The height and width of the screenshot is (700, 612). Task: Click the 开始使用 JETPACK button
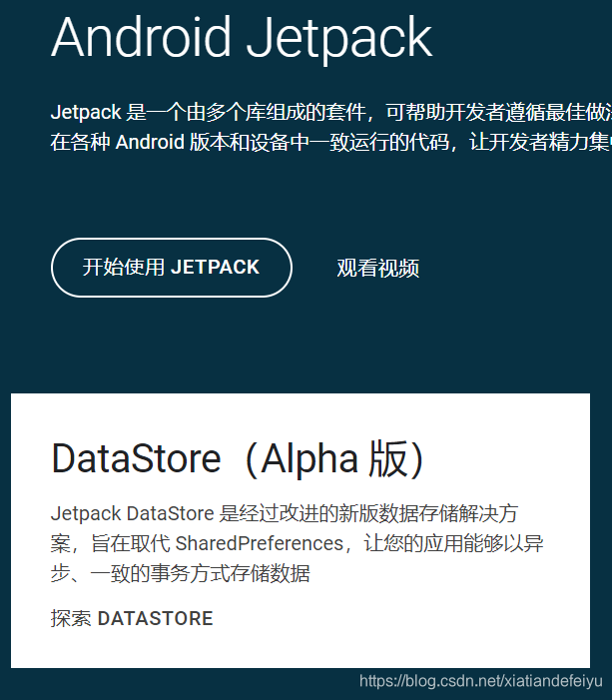[x=172, y=268]
